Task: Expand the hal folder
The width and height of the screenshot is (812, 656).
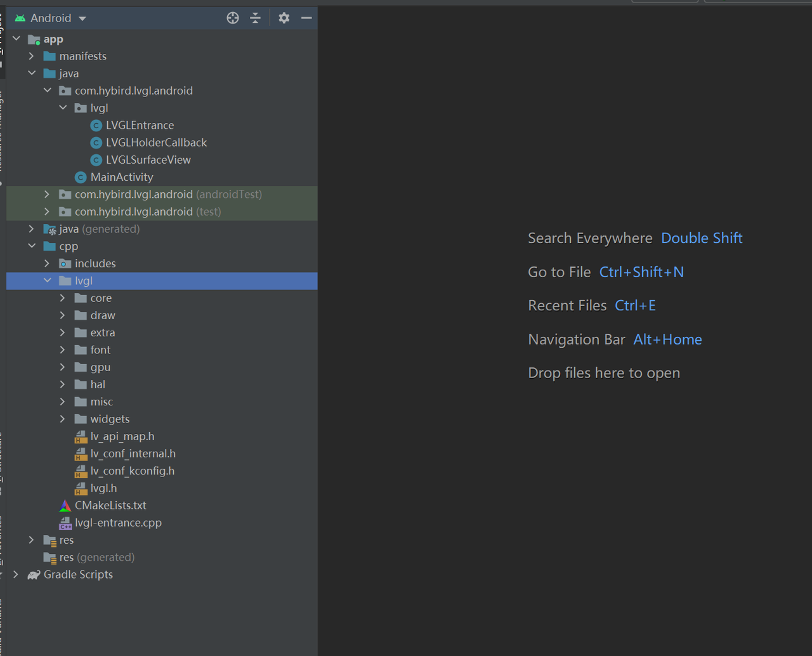Action: tap(63, 384)
